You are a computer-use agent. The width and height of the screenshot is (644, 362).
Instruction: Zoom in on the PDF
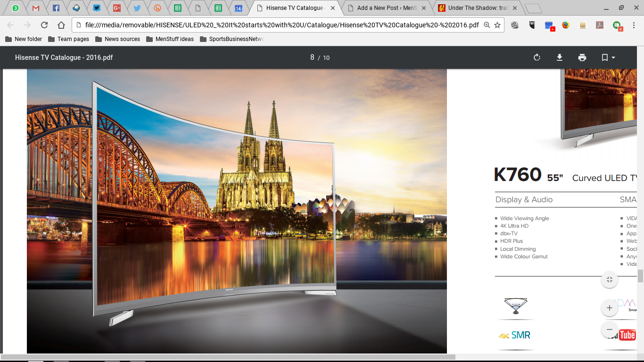point(609,308)
